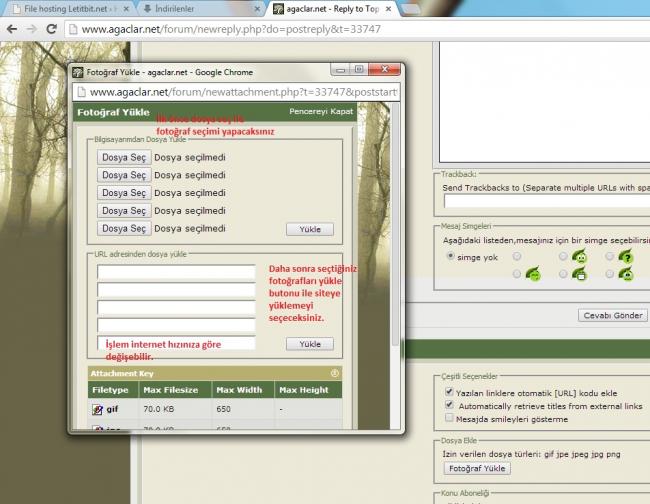Viewport: 650px width, 504px height.
Task: Click the Cevabı Gönder button
Action: (613, 315)
